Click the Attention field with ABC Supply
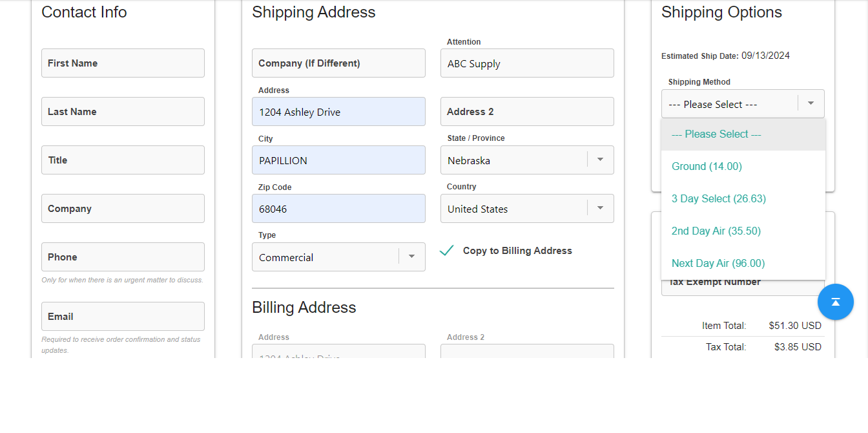This screenshot has width=868, height=433. [527, 63]
